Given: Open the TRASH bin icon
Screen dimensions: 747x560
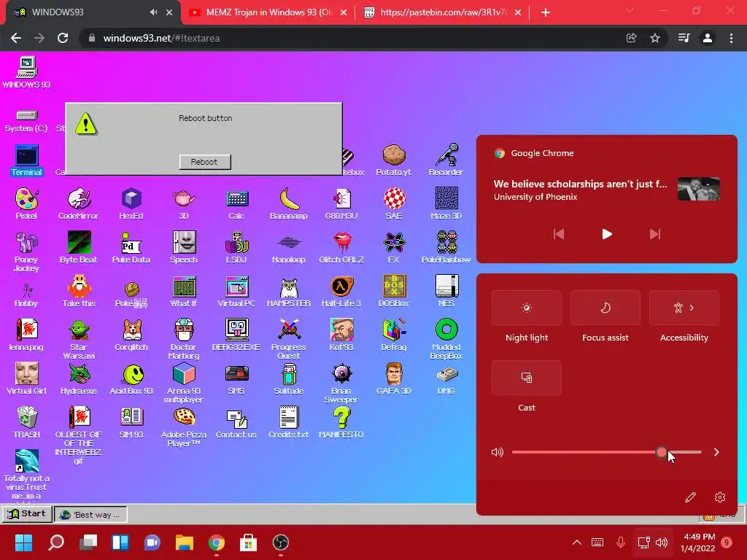Looking at the screenshot, I should [26, 422].
